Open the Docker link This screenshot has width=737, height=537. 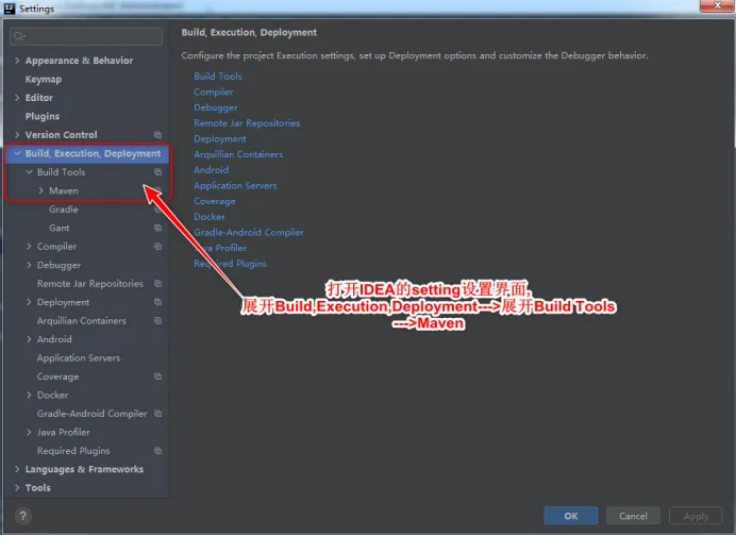pyautogui.click(x=209, y=217)
